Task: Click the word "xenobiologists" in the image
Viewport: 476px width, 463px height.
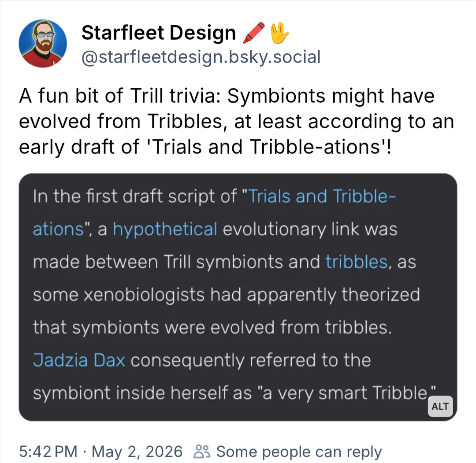Action: click(x=144, y=295)
